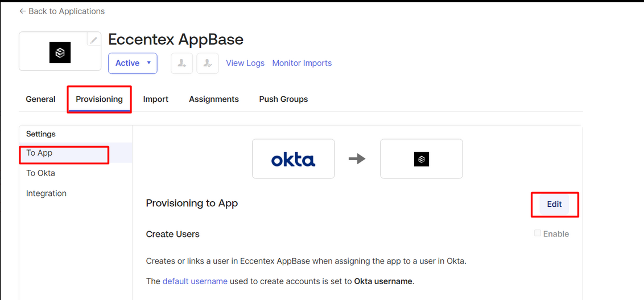The height and width of the screenshot is (300, 644).
Task: Click Edit for Provisioning to App
Action: 554,205
